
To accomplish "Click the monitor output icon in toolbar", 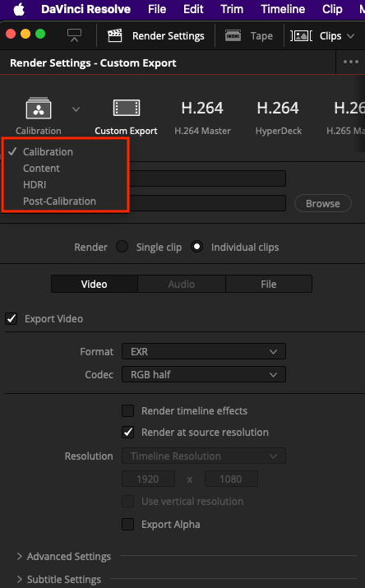I will point(74,35).
